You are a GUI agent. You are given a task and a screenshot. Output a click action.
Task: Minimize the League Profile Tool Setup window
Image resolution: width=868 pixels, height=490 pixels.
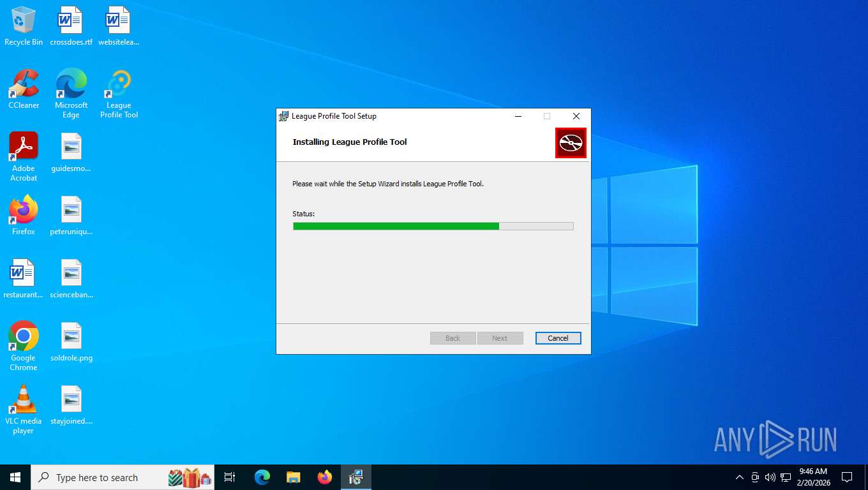[x=518, y=116]
